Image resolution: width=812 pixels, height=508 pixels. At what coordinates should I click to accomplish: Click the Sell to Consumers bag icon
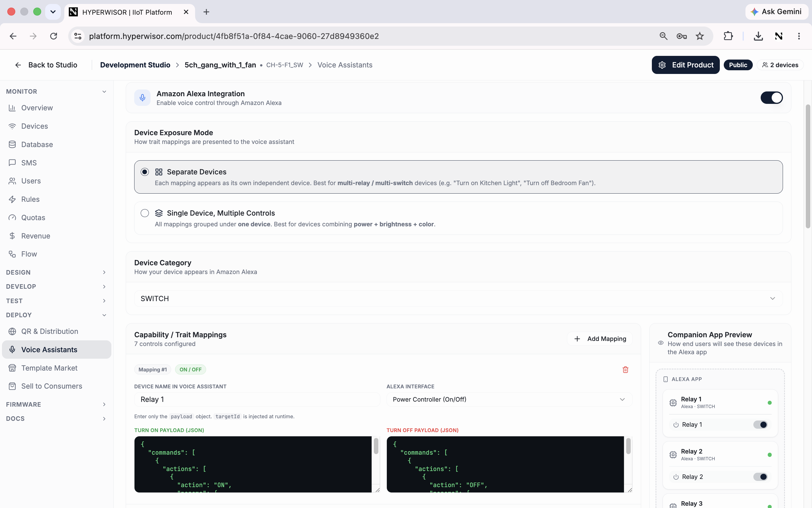click(12, 386)
